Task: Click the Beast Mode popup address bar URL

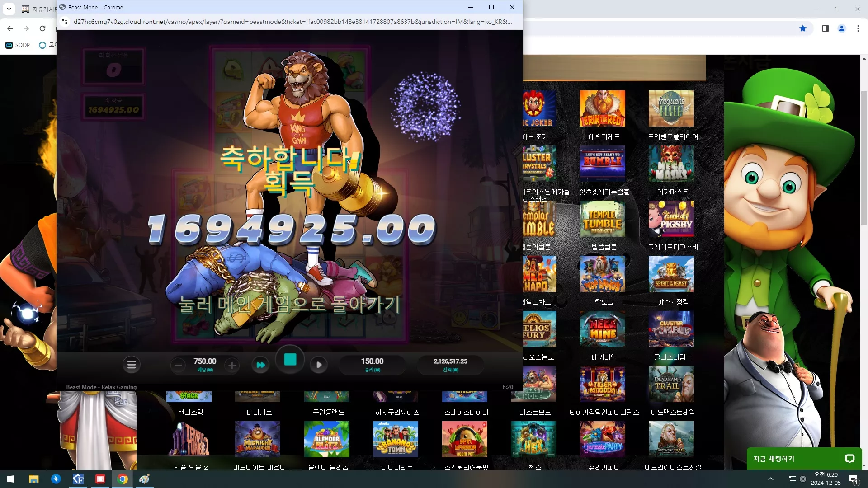Action: [x=293, y=22]
